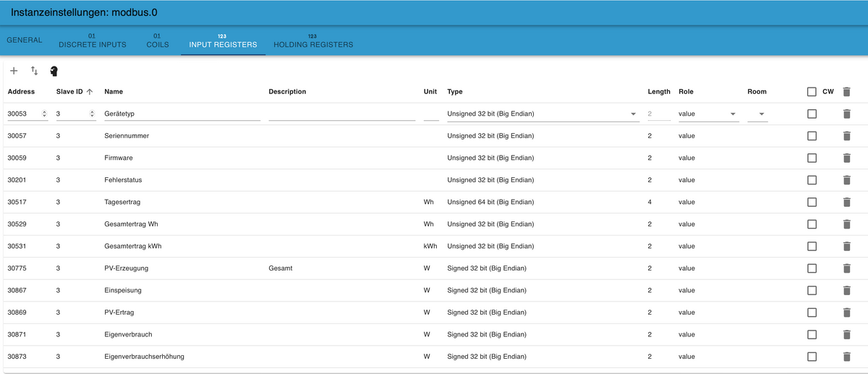The height and width of the screenshot is (374, 868).
Task: Open Type dropdown for Gerätetyp row
Action: pyautogui.click(x=543, y=114)
